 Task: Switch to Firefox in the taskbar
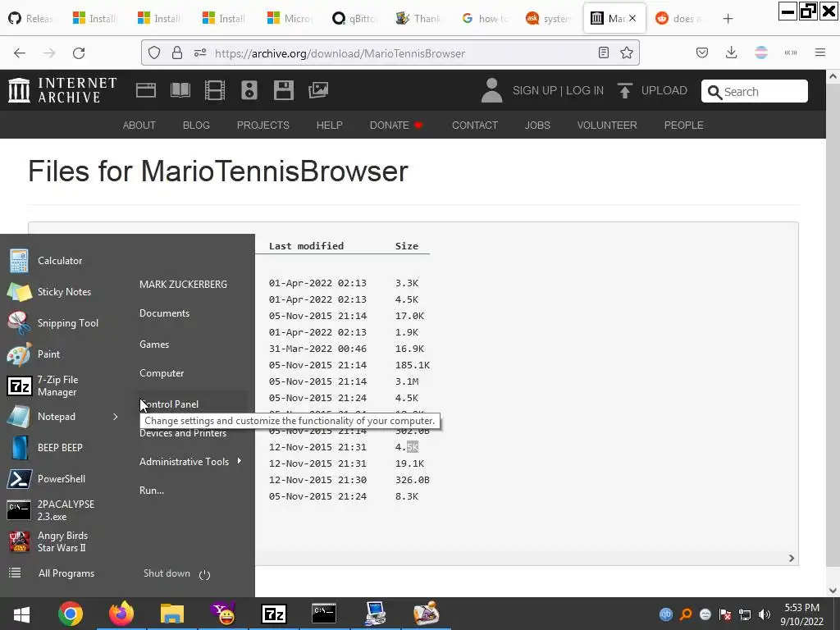pyautogui.click(x=121, y=614)
